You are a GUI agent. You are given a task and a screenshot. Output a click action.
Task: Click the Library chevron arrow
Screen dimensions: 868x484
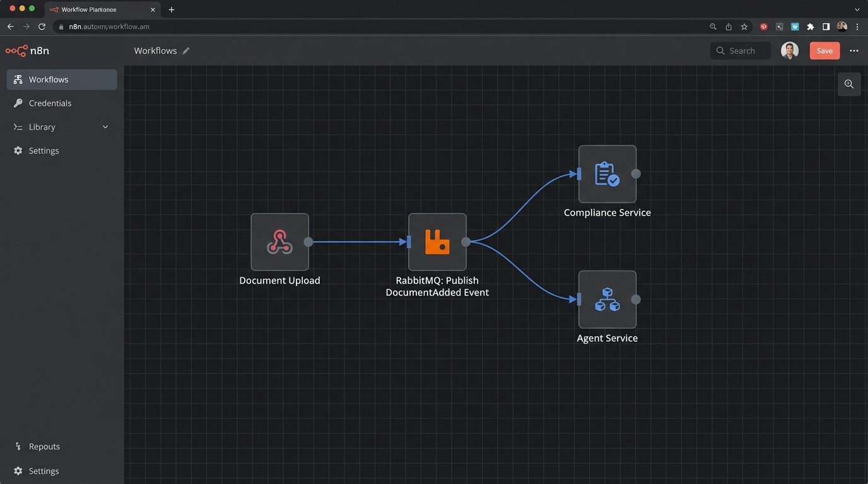click(105, 127)
